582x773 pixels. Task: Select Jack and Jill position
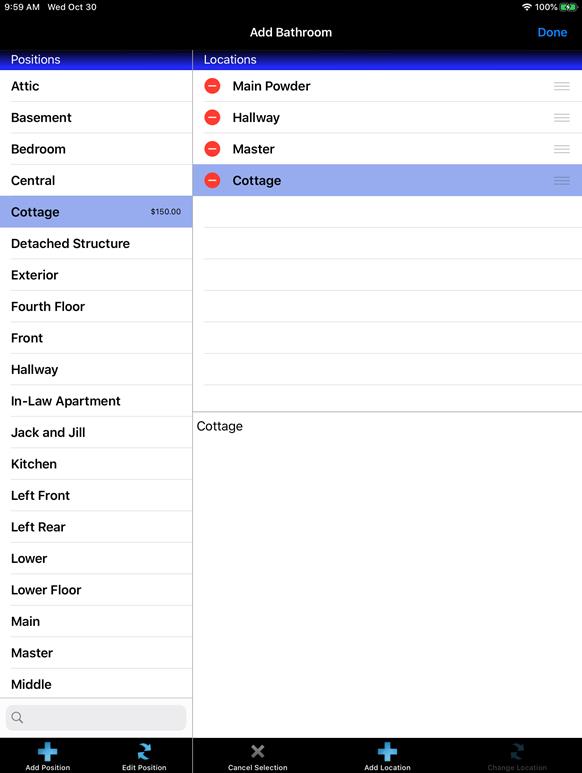pyautogui.click(x=96, y=432)
